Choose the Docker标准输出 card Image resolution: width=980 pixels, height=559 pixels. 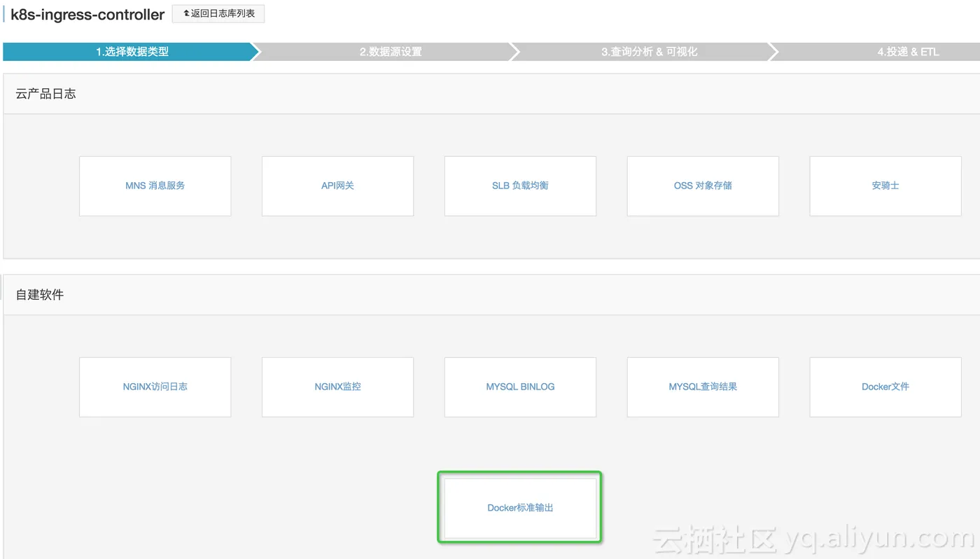(x=520, y=508)
